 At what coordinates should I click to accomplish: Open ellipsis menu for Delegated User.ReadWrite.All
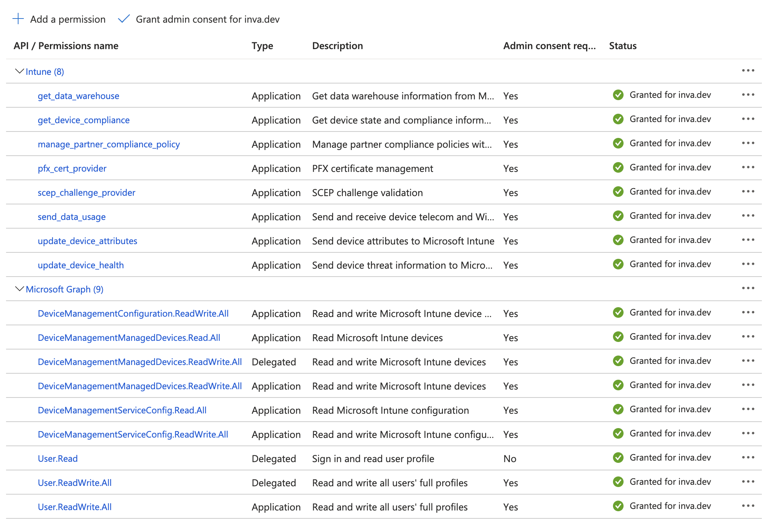pyautogui.click(x=748, y=482)
